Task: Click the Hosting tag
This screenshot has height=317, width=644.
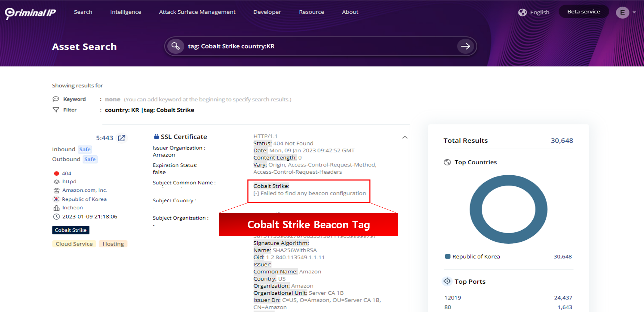Action: click(x=113, y=244)
